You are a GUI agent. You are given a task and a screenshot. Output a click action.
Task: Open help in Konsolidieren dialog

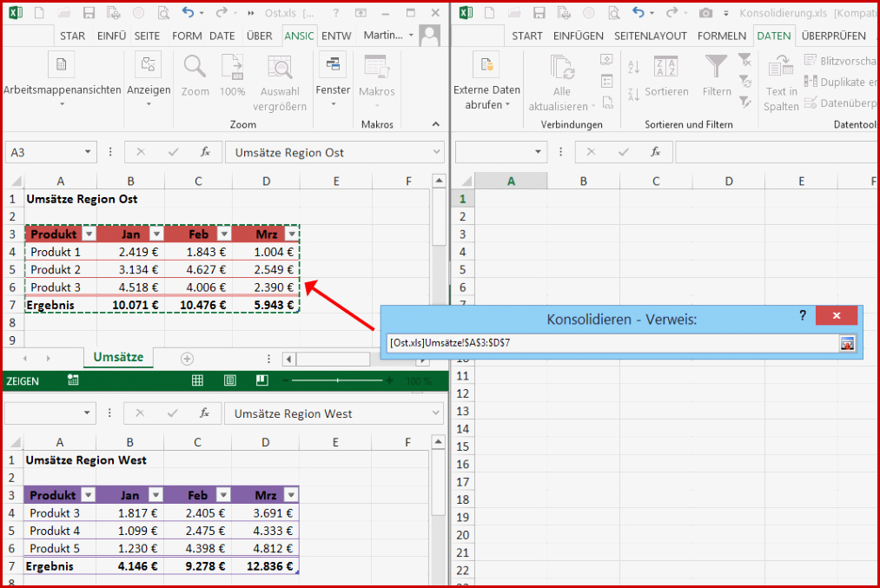click(x=803, y=316)
